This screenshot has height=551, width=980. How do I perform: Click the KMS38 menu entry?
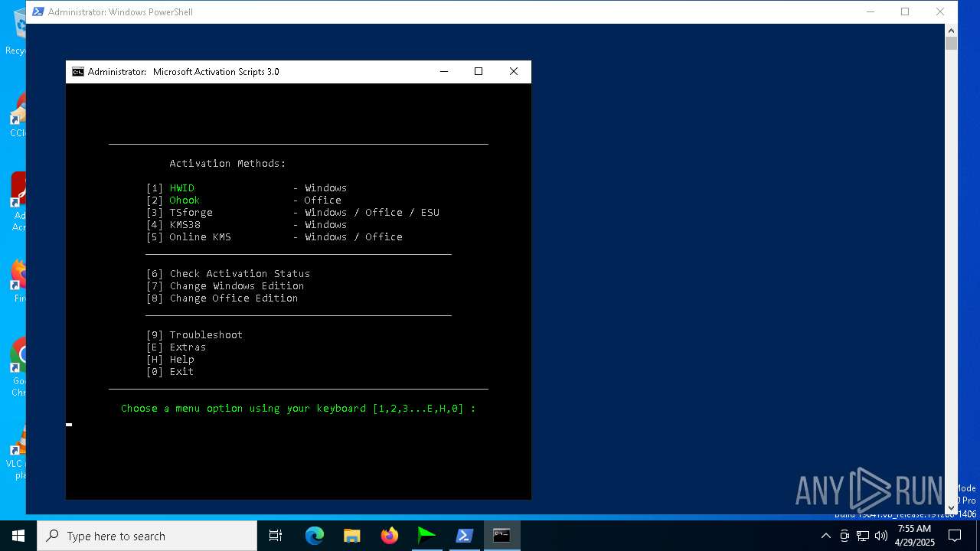(x=247, y=224)
